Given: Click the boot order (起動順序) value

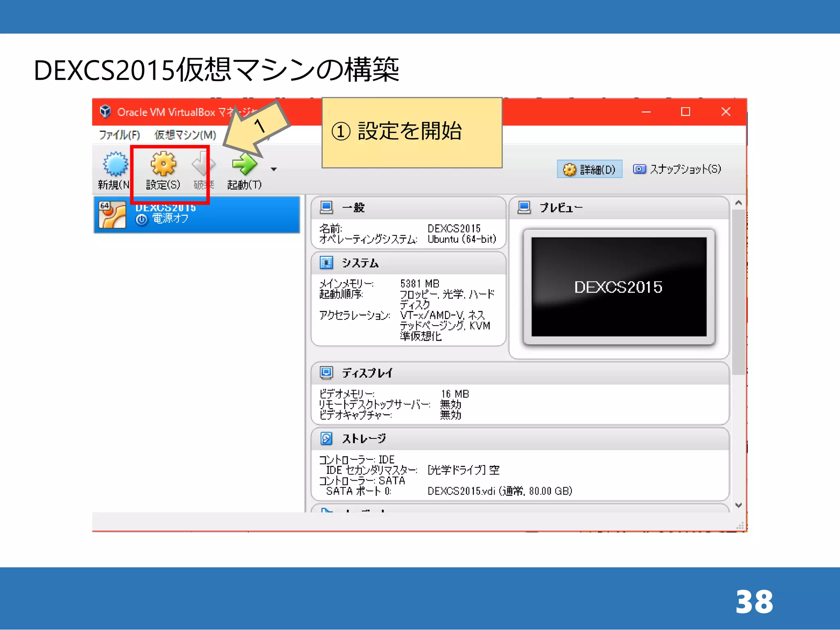Looking at the screenshot, I should point(447,299).
